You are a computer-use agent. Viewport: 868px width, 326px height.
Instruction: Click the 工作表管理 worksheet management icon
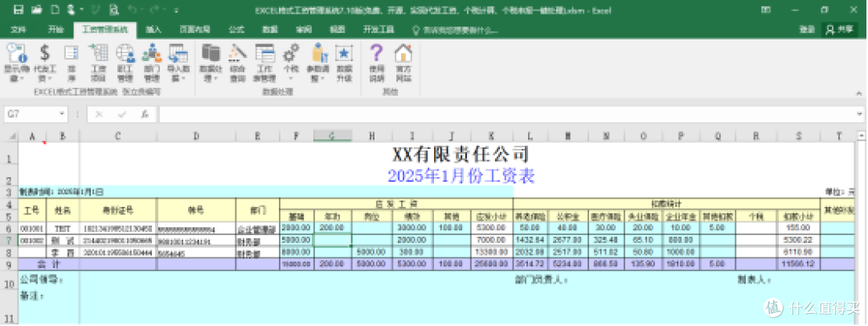click(264, 64)
